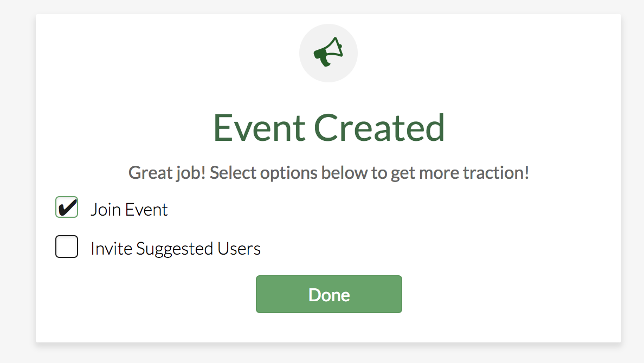Click the word "Created" in the title

pyautogui.click(x=379, y=128)
